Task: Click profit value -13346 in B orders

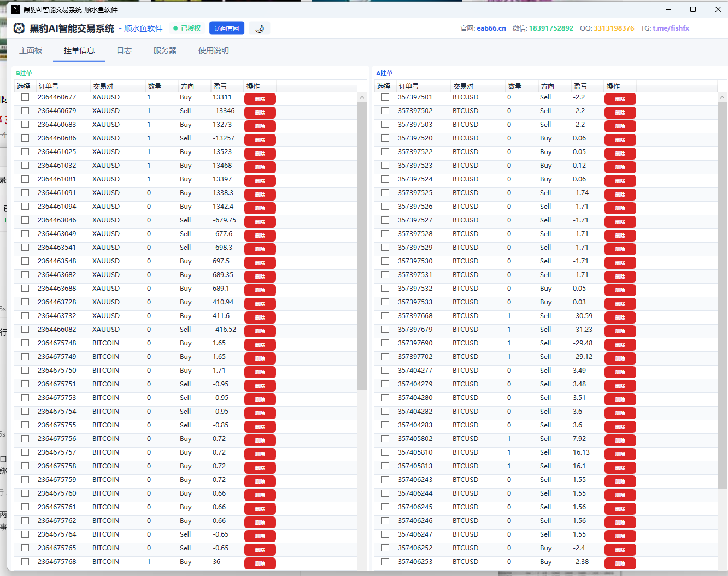Action: [x=224, y=111]
